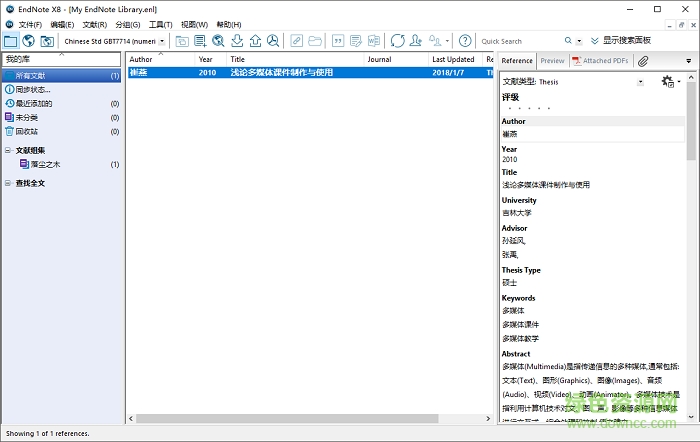This screenshot has height=442, width=700.
Task: Collapse the 文献组集 group set
Action: (8, 150)
